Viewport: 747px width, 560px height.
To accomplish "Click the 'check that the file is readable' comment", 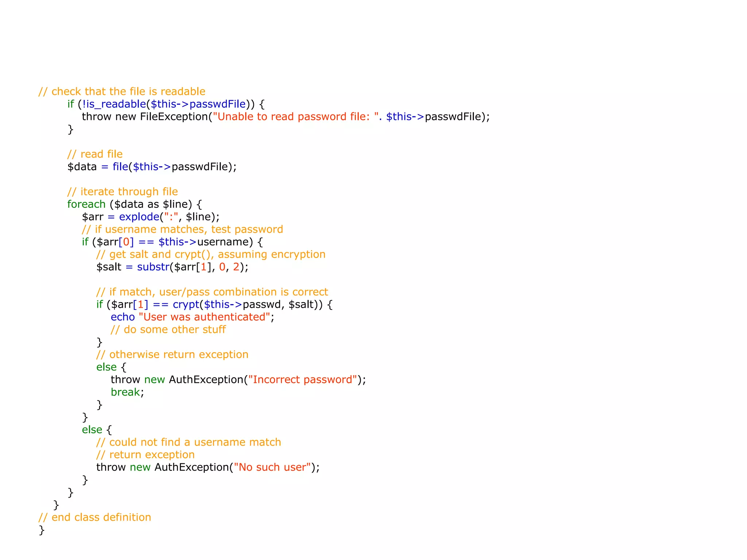I will 122,92.
